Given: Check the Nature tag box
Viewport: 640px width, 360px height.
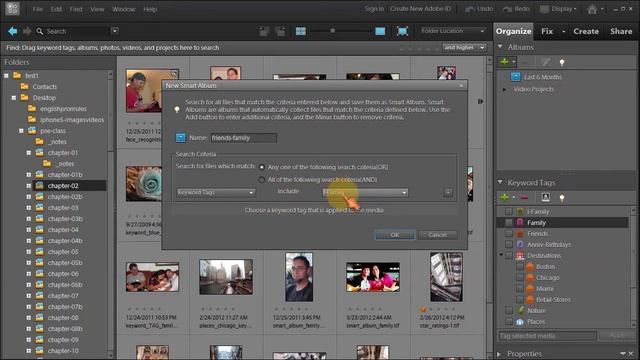Looking at the screenshot, I should [x=509, y=311].
